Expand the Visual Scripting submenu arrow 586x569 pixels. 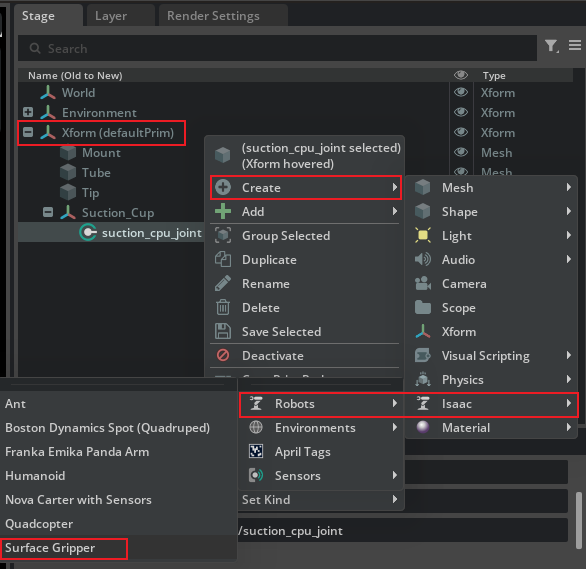[568, 355]
